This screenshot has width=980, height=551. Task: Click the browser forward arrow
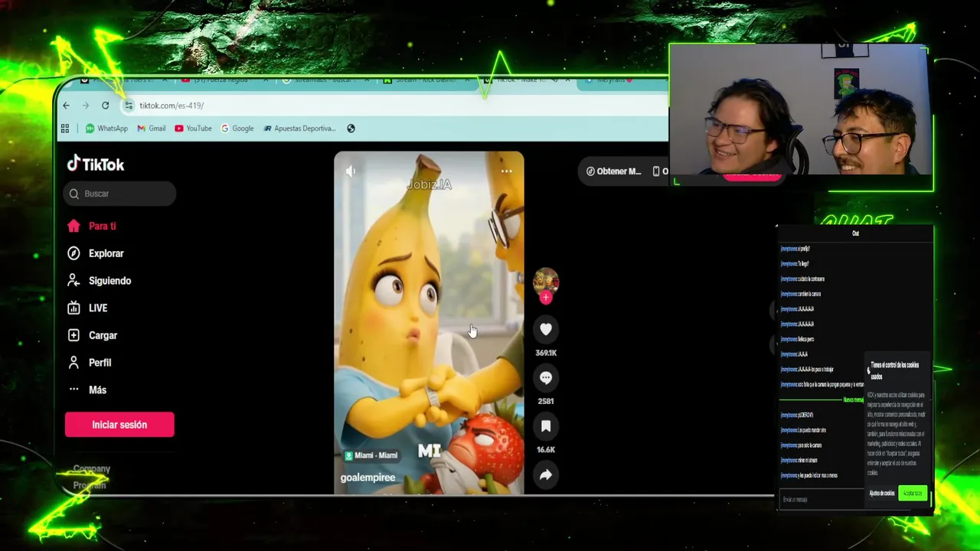[x=85, y=106]
